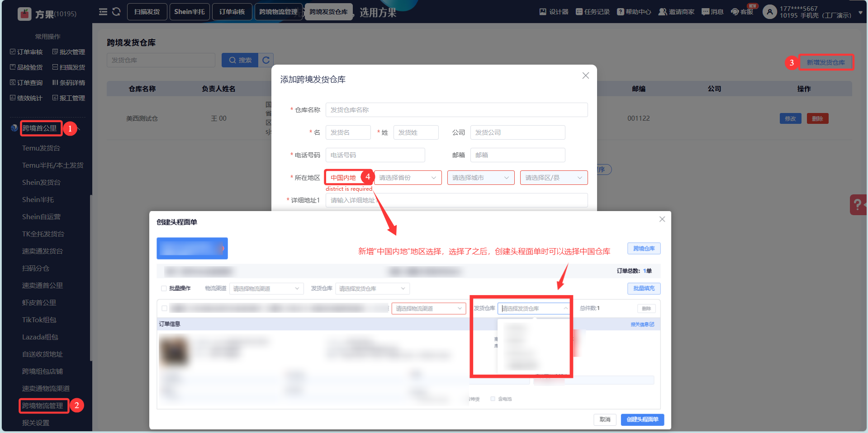Click the red 删除 button for 美西测试仓

point(817,118)
